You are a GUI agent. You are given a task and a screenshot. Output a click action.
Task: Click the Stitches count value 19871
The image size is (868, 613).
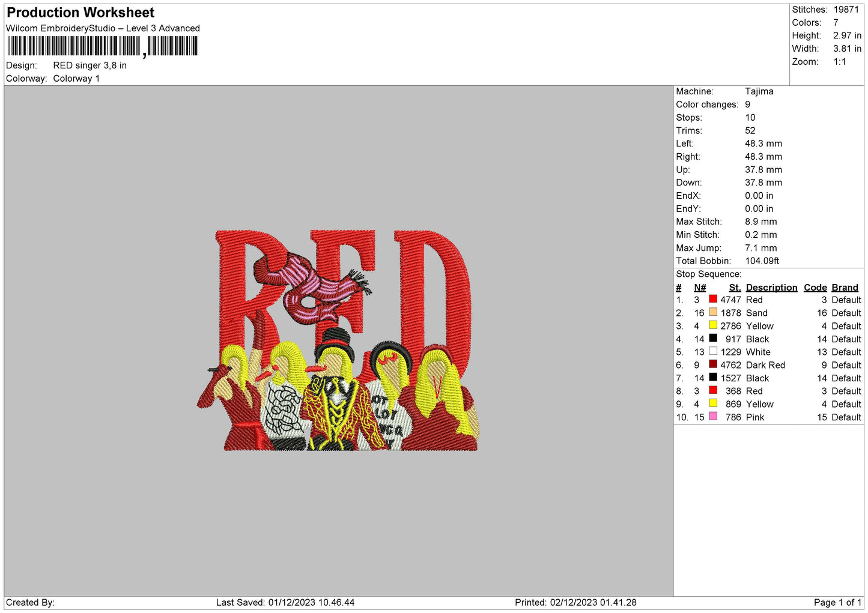[846, 10]
